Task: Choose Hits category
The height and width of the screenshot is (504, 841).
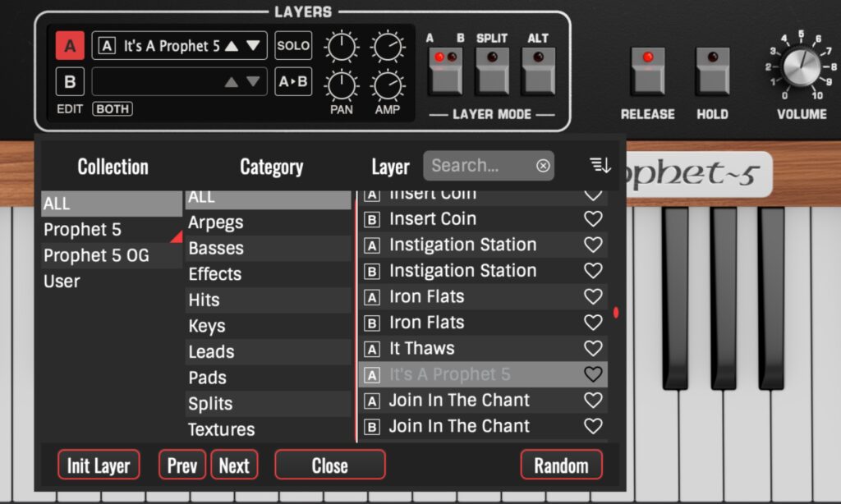Action: point(269,300)
